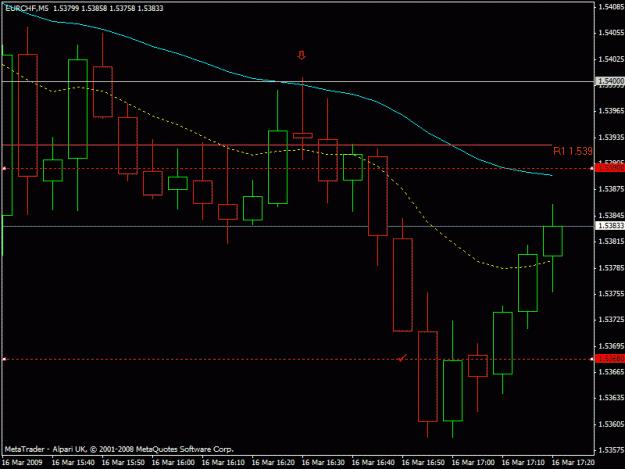This screenshot has width=625, height=469.
Task: Click the 1.53935 price scale label
Action: [x=611, y=137]
